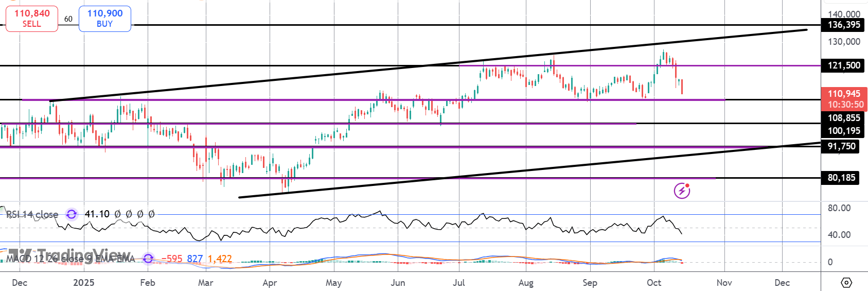Click the red current price 110,945 label
This screenshot has height=291, width=868.
(843, 94)
